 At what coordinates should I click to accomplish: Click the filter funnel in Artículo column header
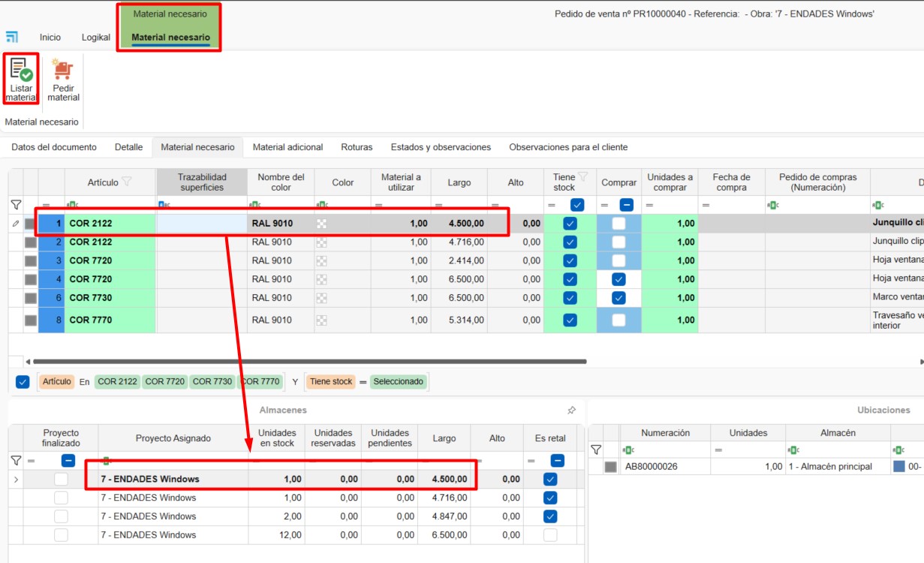127,182
